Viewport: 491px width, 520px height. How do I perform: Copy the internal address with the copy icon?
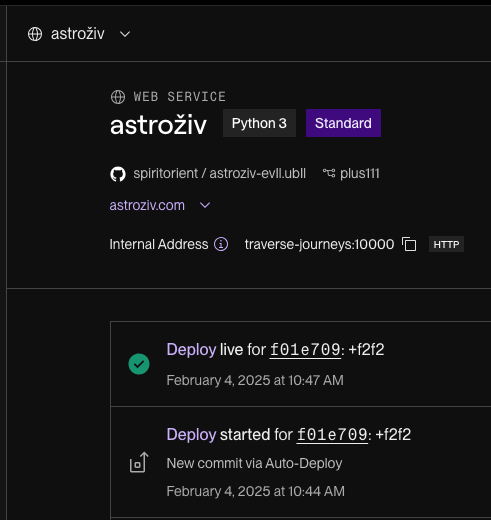[x=409, y=244]
